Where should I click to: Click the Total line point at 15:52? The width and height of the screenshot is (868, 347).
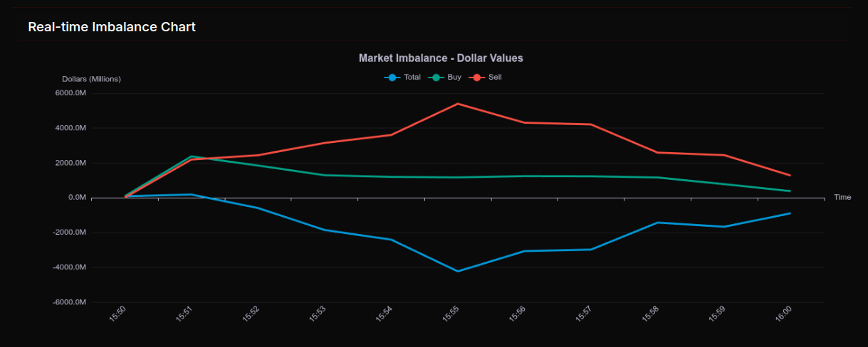pyautogui.click(x=257, y=208)
